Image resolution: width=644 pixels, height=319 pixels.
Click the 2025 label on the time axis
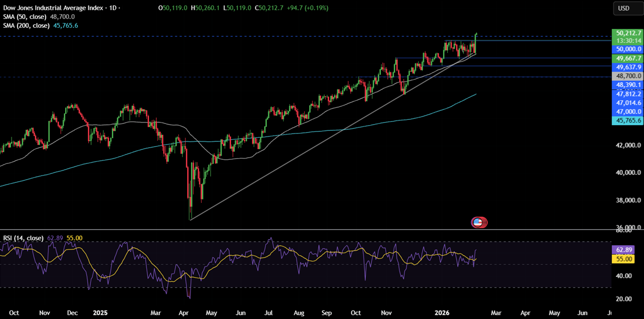(x=99, y=313)
